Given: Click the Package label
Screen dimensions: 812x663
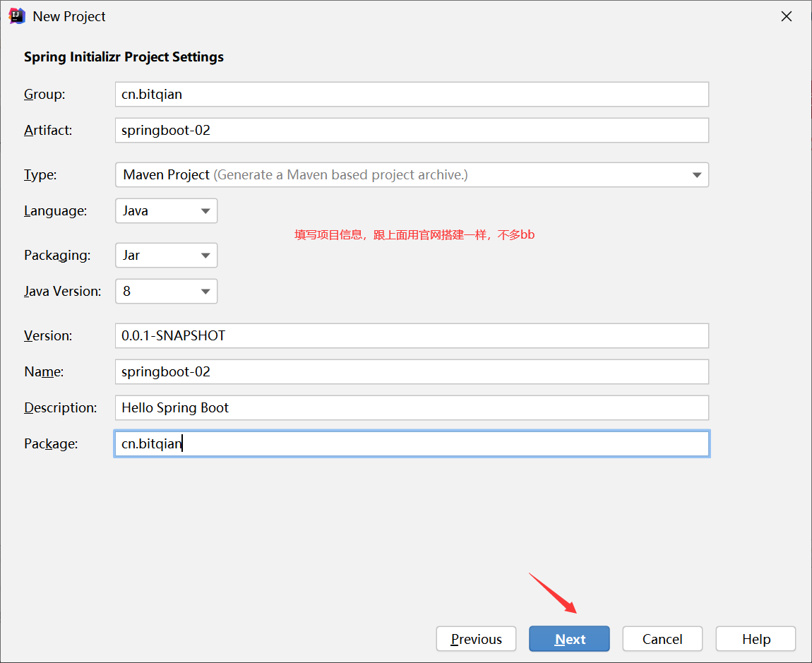Looking at the screenshot, I should pyautogui.click(x=51, y=443).
